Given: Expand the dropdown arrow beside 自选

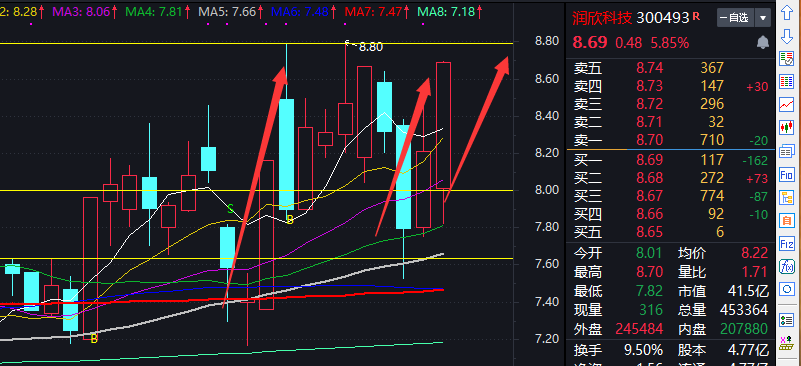Looking at the screenshot, I should [x=763, y=18].
